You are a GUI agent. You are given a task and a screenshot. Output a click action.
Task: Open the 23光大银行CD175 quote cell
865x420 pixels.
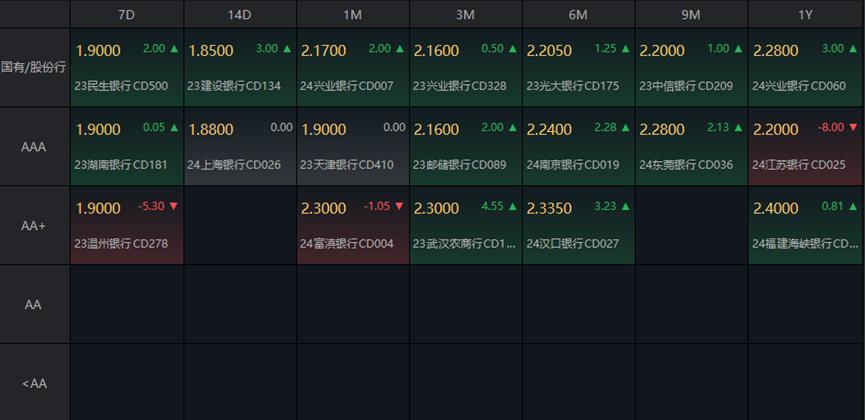click(579, 68)
